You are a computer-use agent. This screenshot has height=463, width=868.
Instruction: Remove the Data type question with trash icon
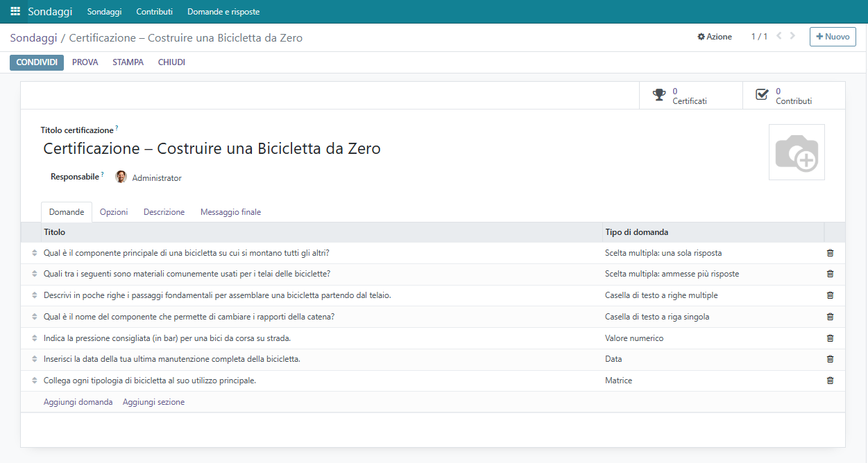click(x=830, y=359)
